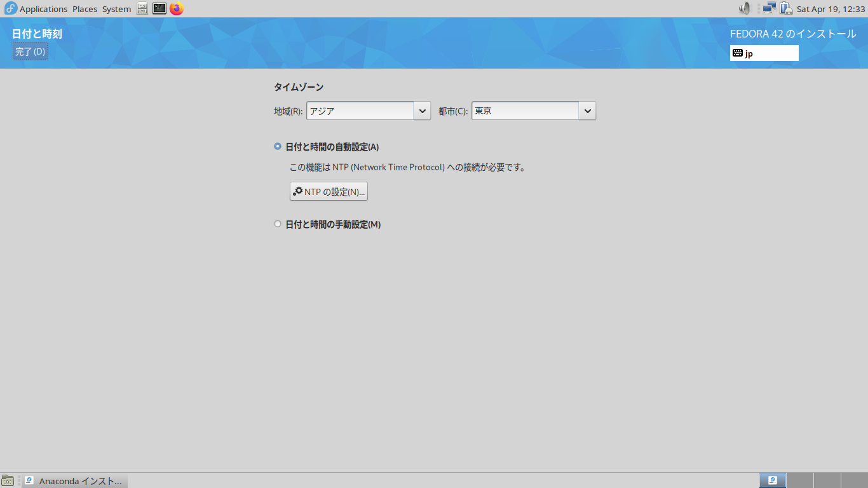
Task: Select manual date and time setting (手動設定)
Action: coord(327,224)
